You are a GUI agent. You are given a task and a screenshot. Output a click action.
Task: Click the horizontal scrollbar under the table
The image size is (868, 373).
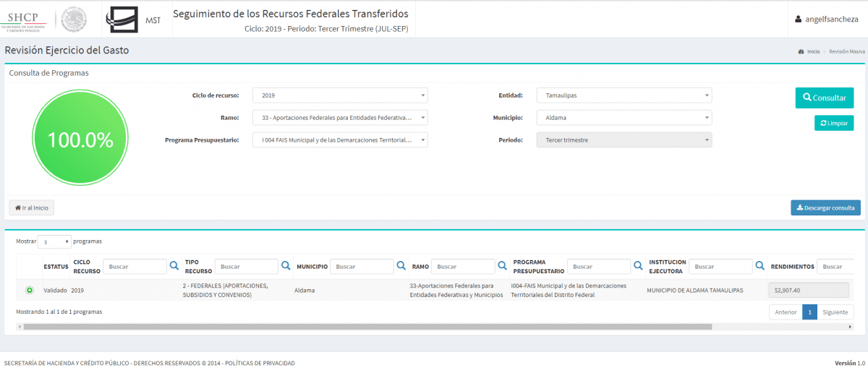362,327
